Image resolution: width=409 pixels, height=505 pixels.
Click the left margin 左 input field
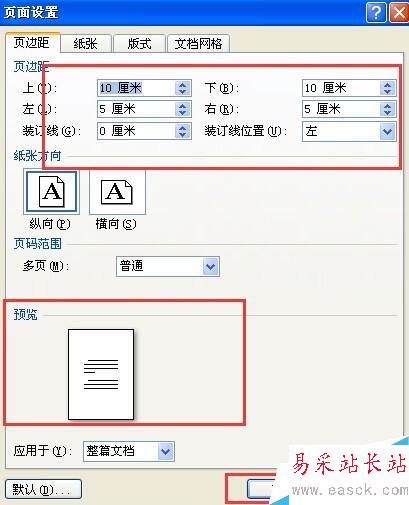[x=136, y=109]
